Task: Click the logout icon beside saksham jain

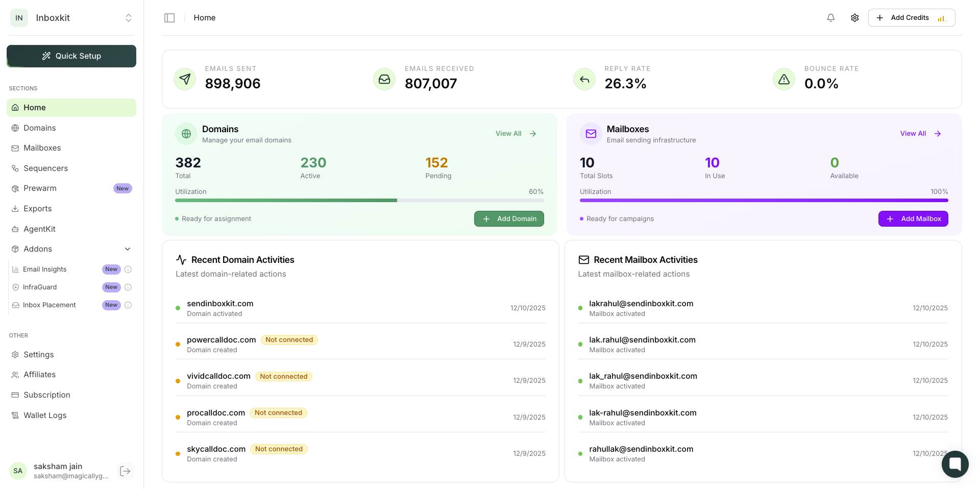Action: click(125, 471)
